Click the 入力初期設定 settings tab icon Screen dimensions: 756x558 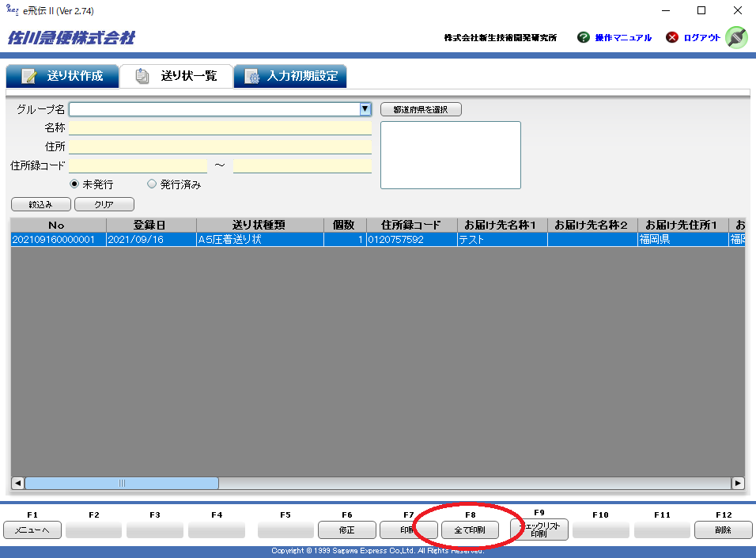pyautogui.click(x=251, y=77)
